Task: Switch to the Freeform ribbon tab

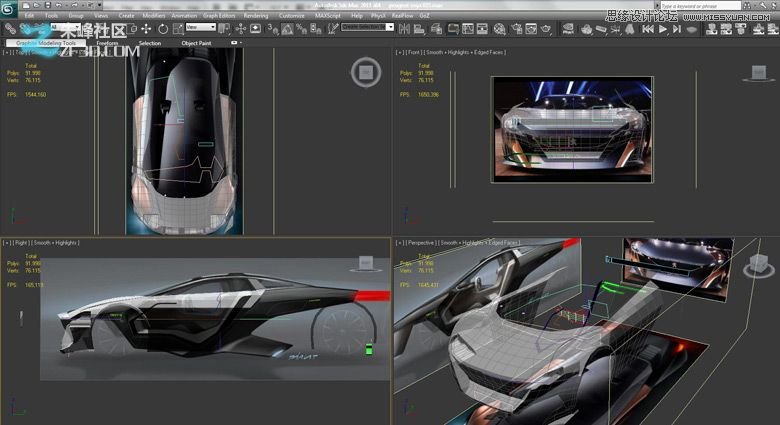Action: click(x=106, y=43)
